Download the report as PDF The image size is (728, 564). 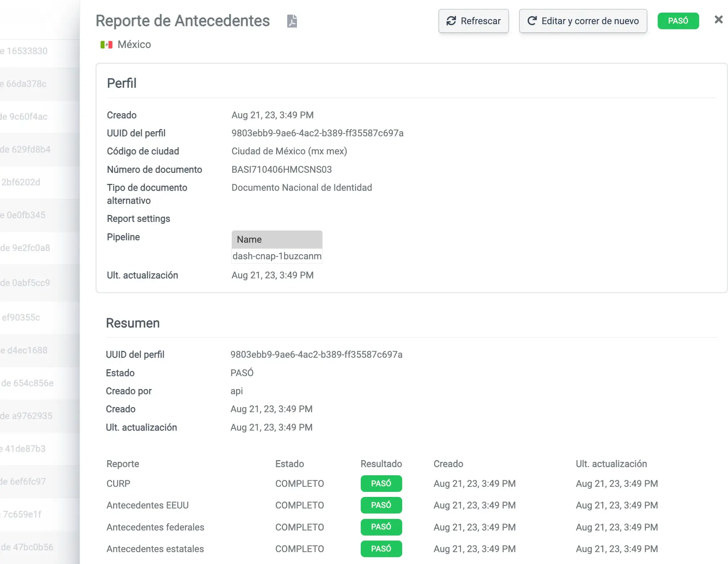coord(292,21)
